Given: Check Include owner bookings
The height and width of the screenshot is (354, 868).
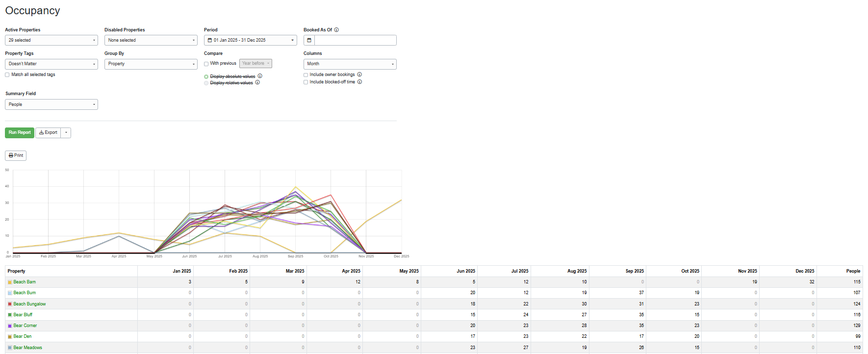Looking at the screenshot, I should (x=306, y=75).
